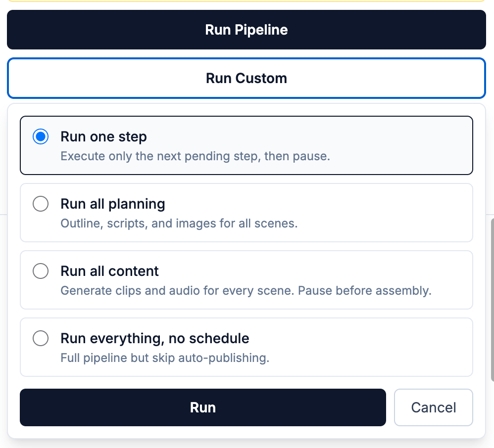Click the 'Run all planning' option label

113,204
